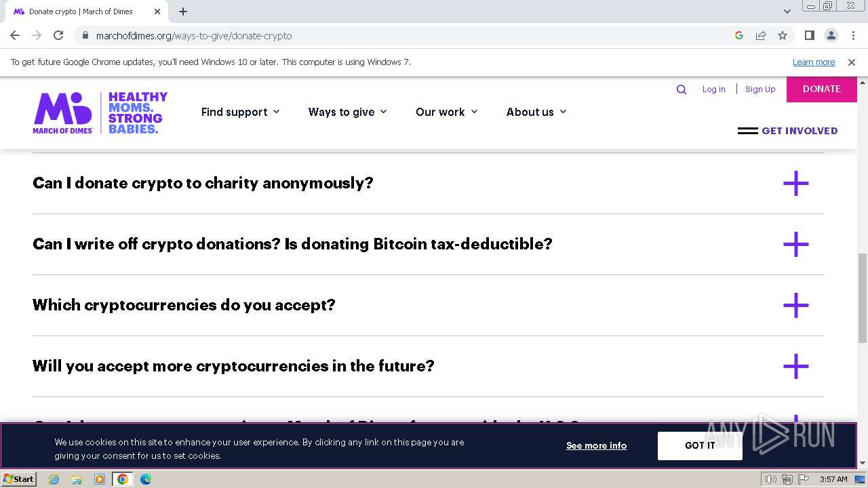Reload the page with the refresh icon

58,35
